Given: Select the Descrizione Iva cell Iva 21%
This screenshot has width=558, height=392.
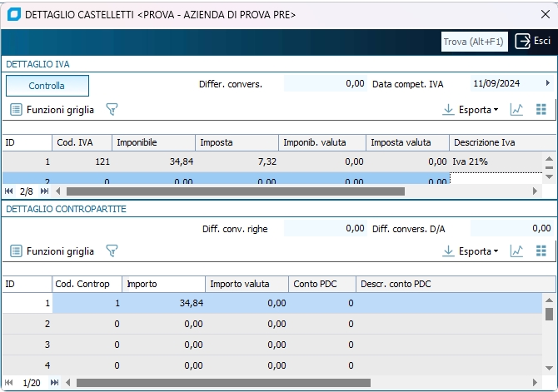Looking at the screenshot, I should click(496, 161).
